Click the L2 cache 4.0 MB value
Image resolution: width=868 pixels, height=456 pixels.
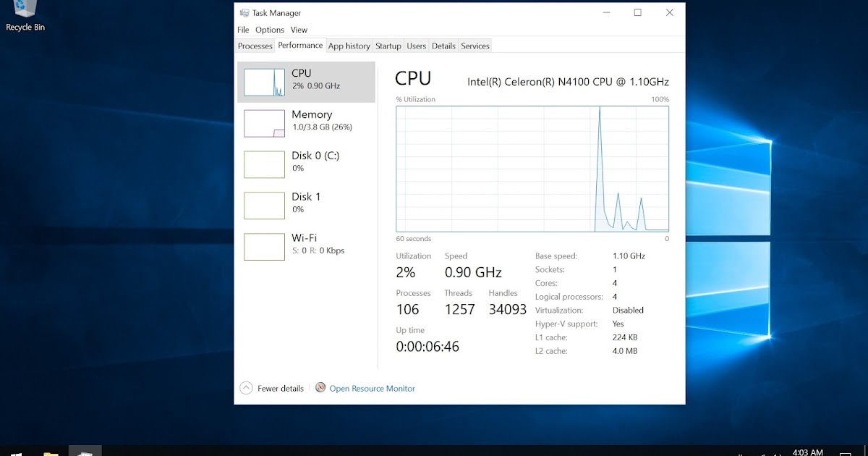point(625,351)
